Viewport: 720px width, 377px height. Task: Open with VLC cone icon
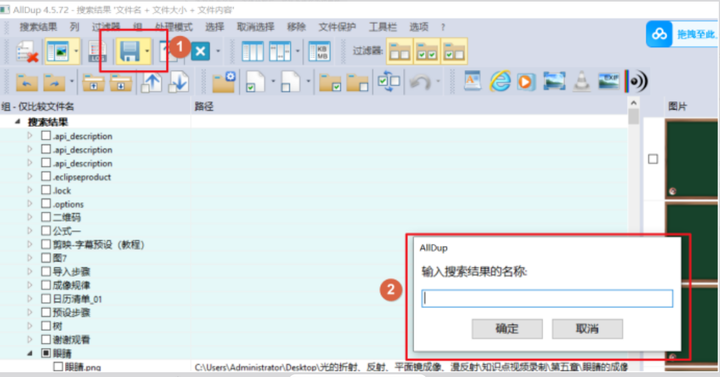tap(581, 82)
